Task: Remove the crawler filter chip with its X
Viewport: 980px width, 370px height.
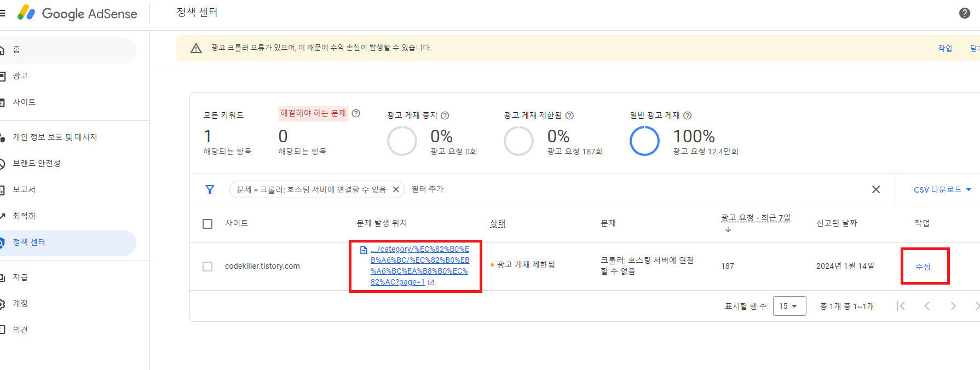Action: pyautogui.click(x=396, y=189)
